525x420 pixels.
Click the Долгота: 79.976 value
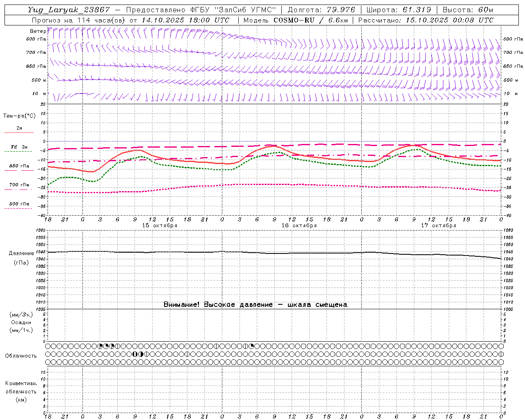coord(322,10)
